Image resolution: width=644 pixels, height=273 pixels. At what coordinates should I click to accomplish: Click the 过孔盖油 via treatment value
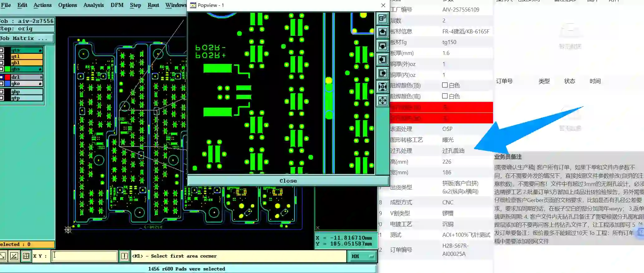point(453,151)
